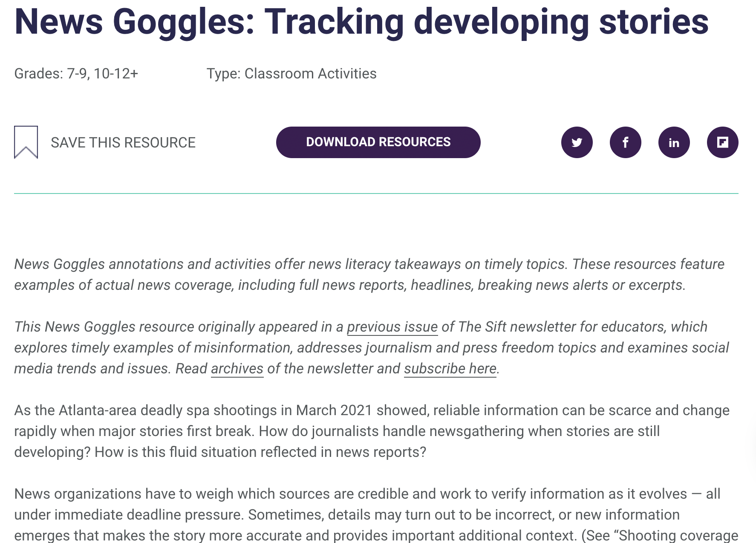This screenshot has width=756, height=543.
Task: Share the article on Flipboard
Action: coord(722,142)
